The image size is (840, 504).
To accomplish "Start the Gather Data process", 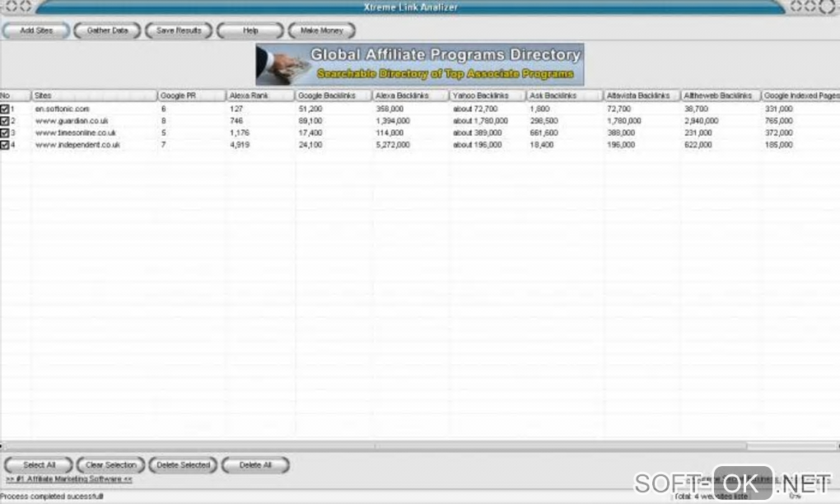I will tap(107, 30).
